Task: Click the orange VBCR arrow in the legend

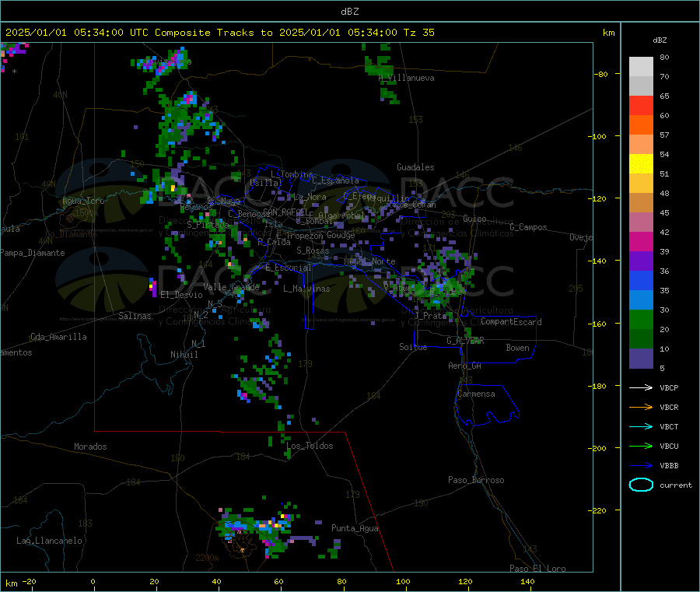Action: 641,407
